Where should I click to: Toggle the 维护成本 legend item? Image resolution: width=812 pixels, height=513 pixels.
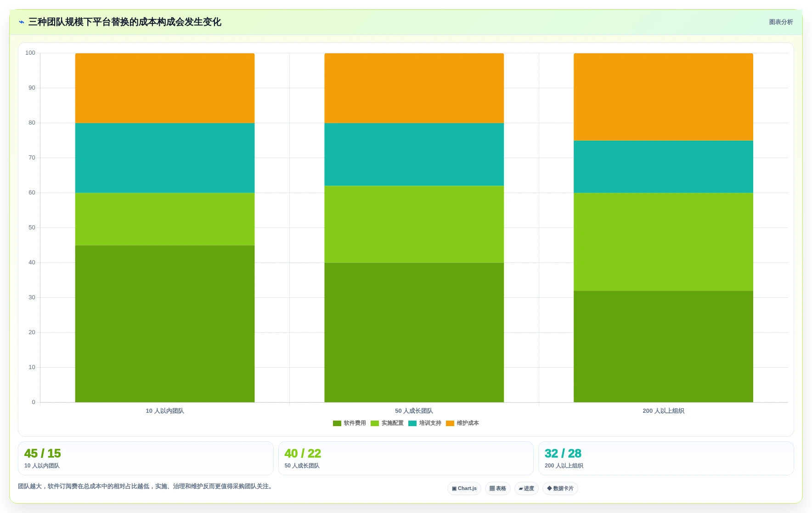462,423
